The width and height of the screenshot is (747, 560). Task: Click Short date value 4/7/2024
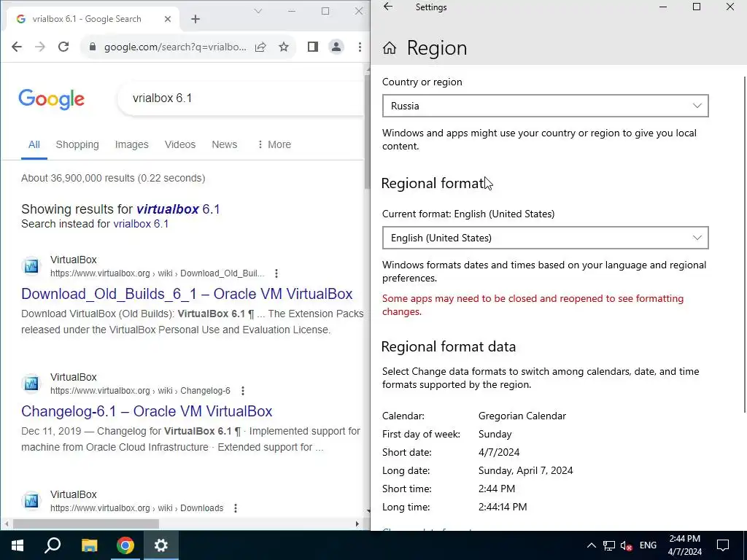click(x=499, y=452)
